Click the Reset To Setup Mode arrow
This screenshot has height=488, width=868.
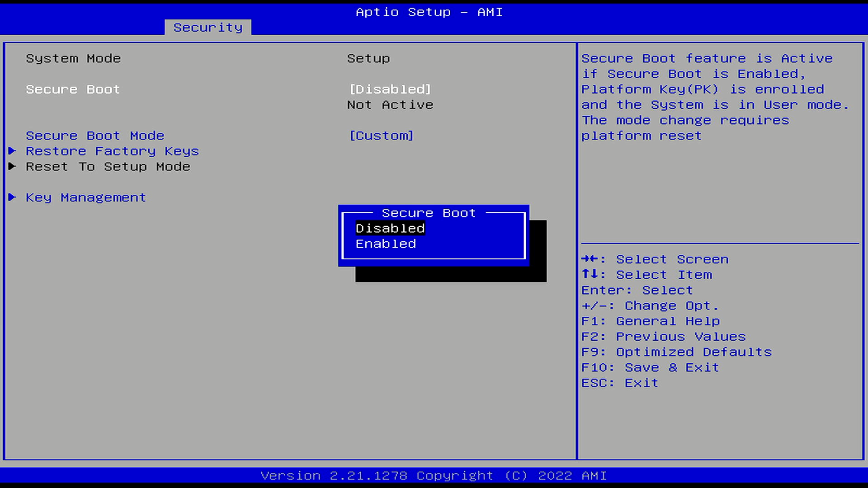(12, 166)
